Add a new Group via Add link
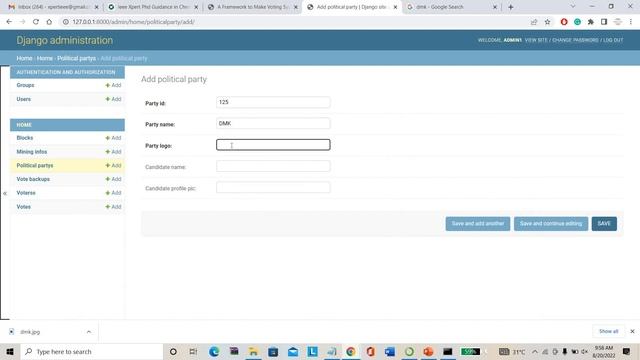Screen dimensions: 640x360 (113, 85)
